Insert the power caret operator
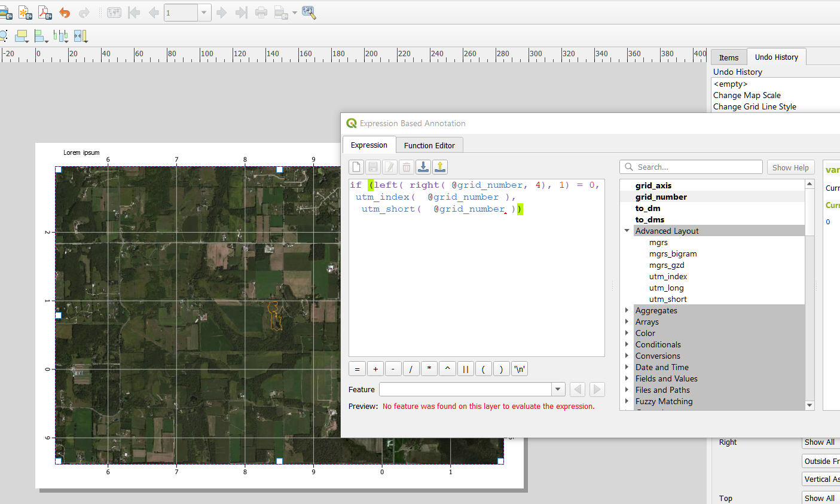Screen dimensions: 840x504 (x=447, y=369)
